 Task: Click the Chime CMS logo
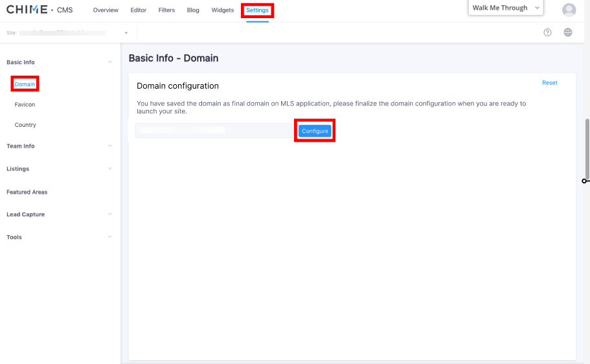click(x=40, y=10)
